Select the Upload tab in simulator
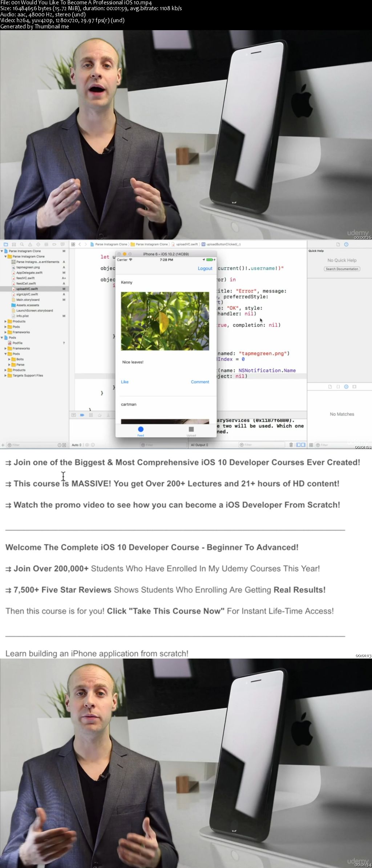Viewport: 372px width, 868px height. pos(191,431)
